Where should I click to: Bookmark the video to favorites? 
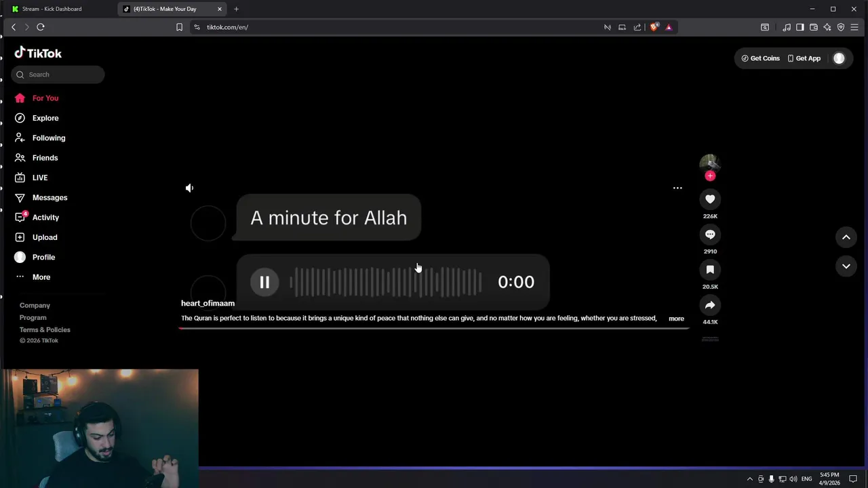pyautogui.click(x=710, y=270)
